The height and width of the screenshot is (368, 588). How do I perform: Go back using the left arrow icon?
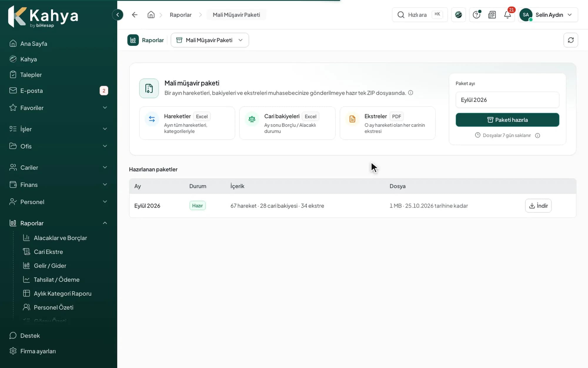point(135,15)
